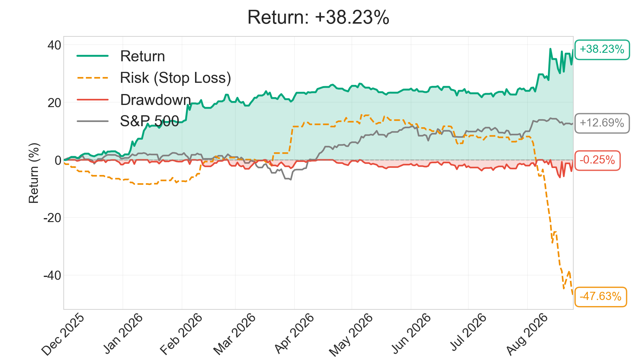Select the S&P 500 legend label
Screen dimensions: 637x364
150,122
